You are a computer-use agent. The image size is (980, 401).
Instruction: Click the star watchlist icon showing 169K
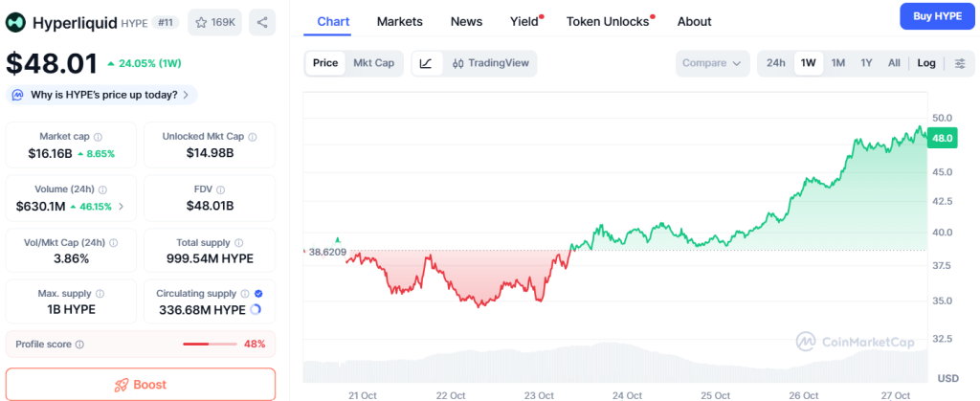(x=214, y=22)
